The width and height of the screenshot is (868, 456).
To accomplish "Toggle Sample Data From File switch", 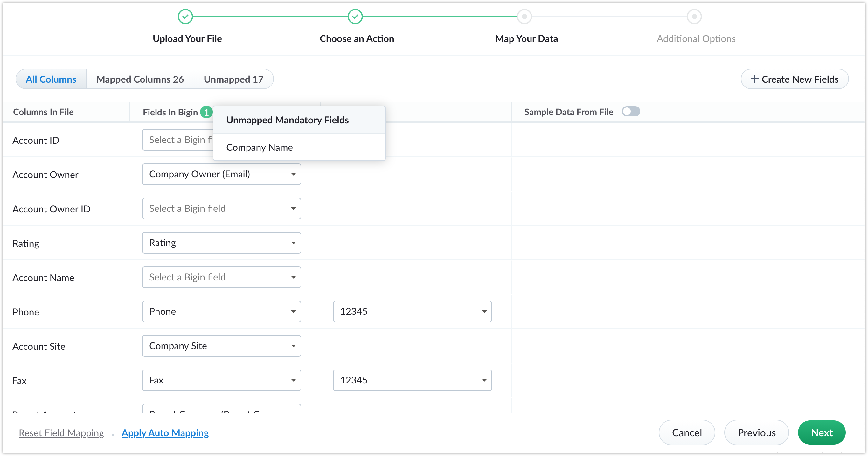I will click(x=631, y=112).
